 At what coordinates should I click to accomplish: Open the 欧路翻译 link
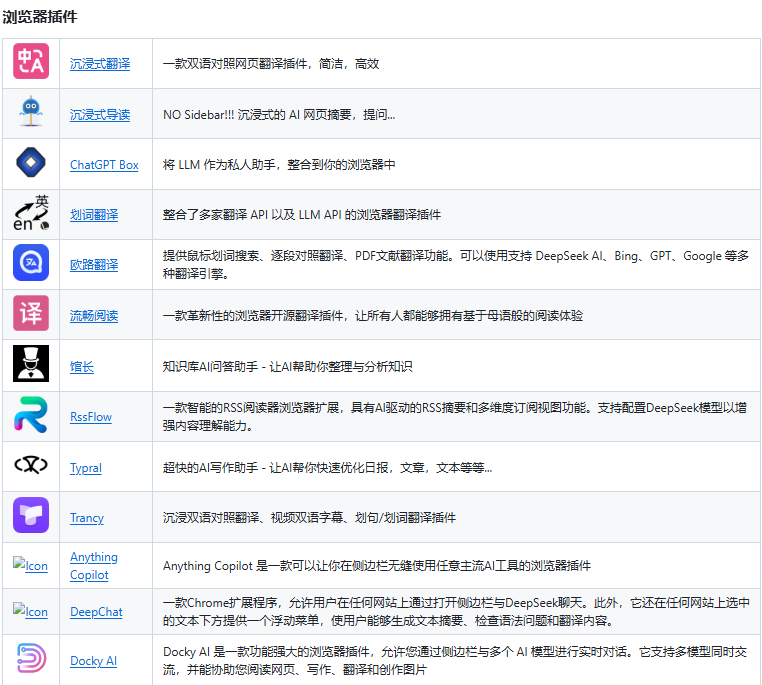94,265
